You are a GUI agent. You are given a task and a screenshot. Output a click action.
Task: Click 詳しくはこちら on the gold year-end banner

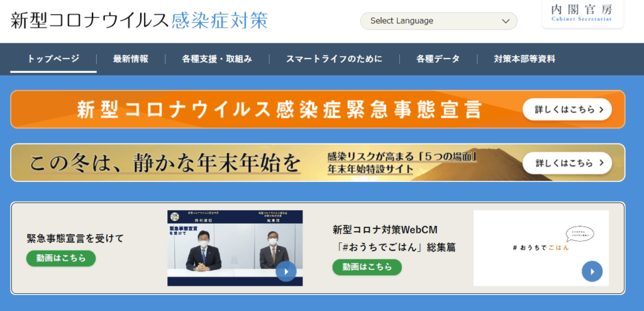pos(567,162)
